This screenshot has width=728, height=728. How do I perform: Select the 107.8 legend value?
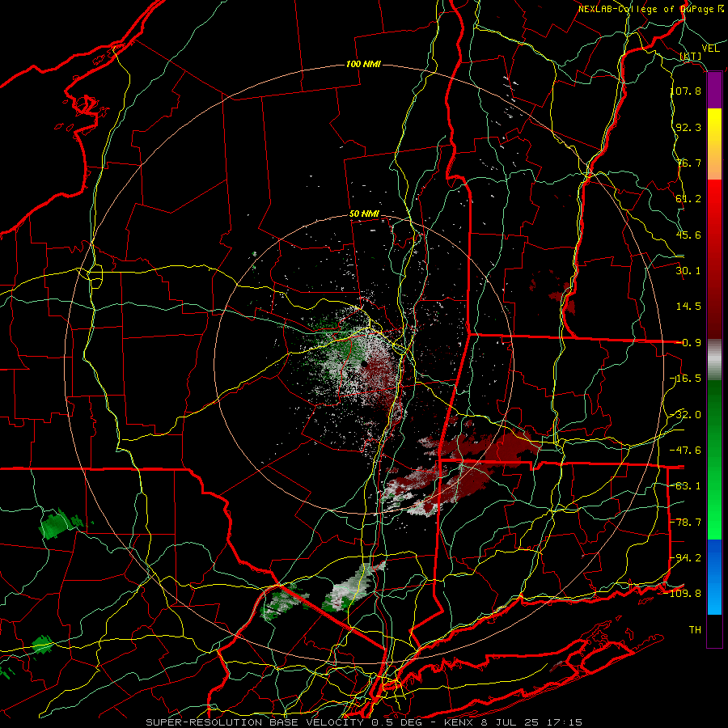tap(686, 91)
